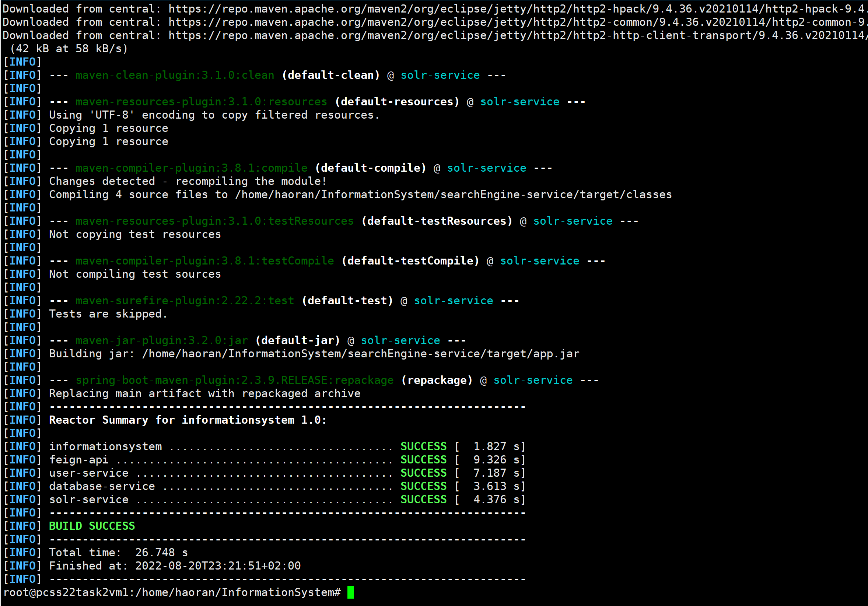The image size is (868, 606).
Task: Click the BUILD SUCCESS text
Action: [92, 526]
